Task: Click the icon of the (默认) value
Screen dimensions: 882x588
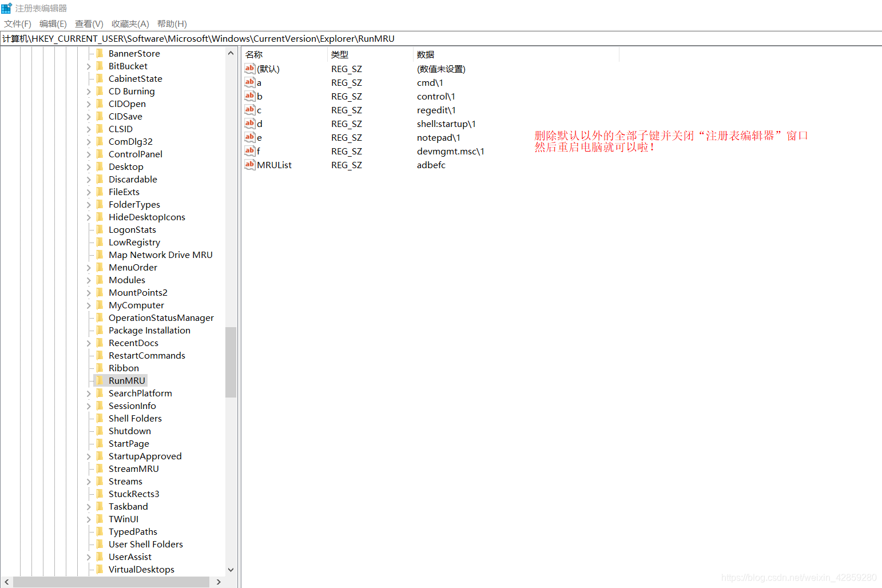Action: coord(249,69)
